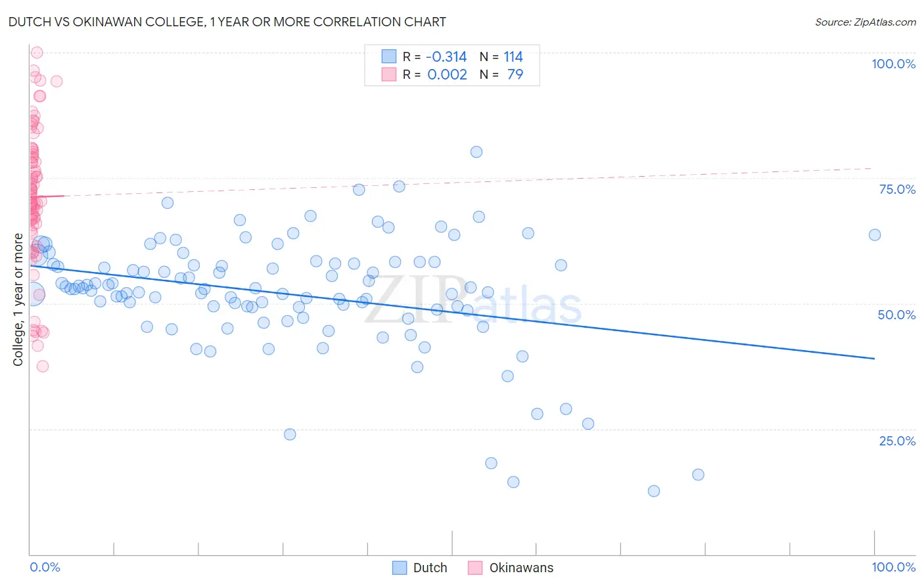Click the 100.0% y-axis label
This screenshot has height=586, width=924.
(x=893, y=64)
